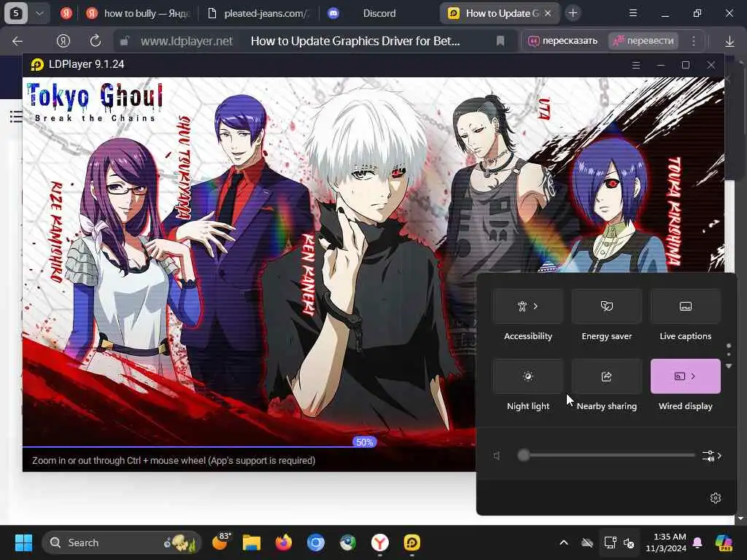Go back to the previous page

click(x=18, y=41)
